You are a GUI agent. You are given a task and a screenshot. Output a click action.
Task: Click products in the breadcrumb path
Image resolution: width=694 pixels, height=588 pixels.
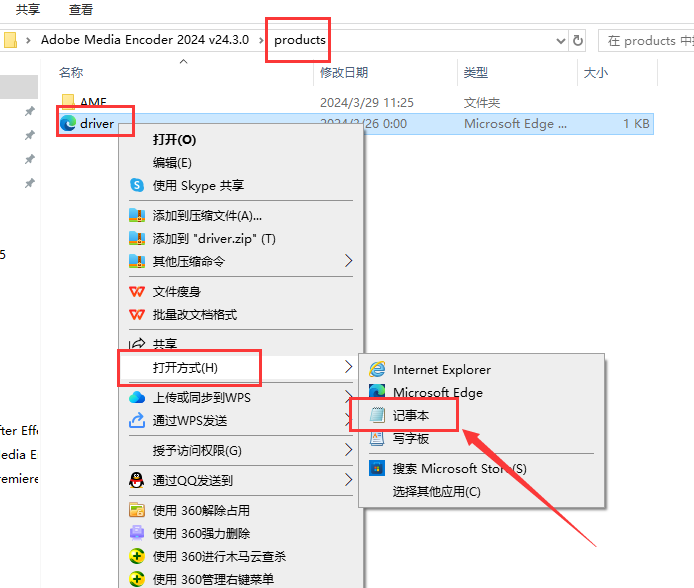click(x=300, y=40)
